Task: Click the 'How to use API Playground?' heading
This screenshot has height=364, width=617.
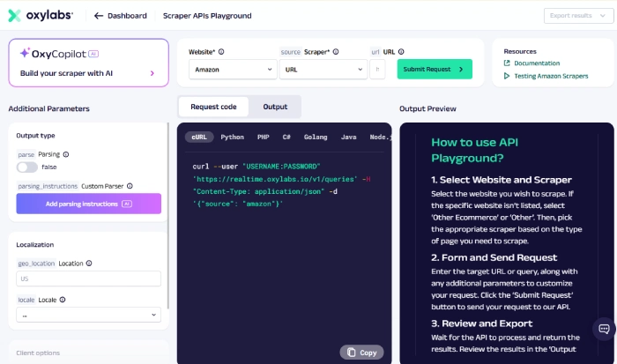Action: coord(474,150)
